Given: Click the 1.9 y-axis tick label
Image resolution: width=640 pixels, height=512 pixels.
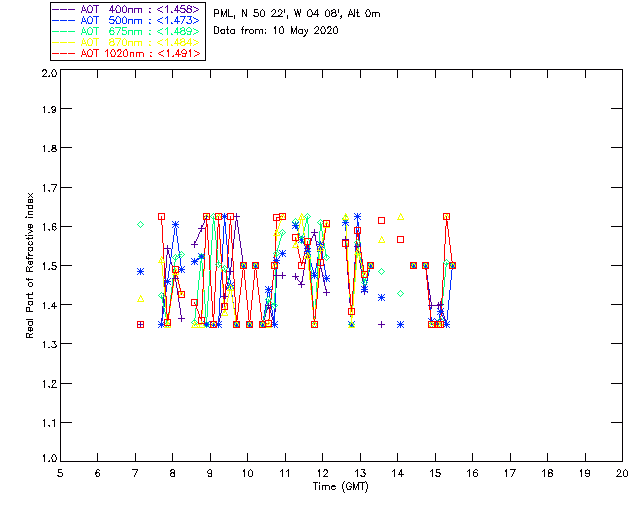Looking at the screenshot, I should tap(49, 109).
